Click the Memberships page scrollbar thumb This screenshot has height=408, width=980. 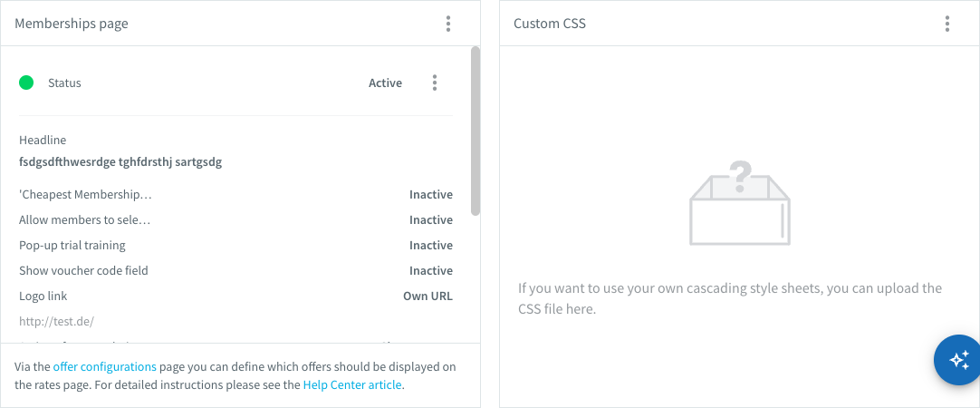(x=476, y=131)
